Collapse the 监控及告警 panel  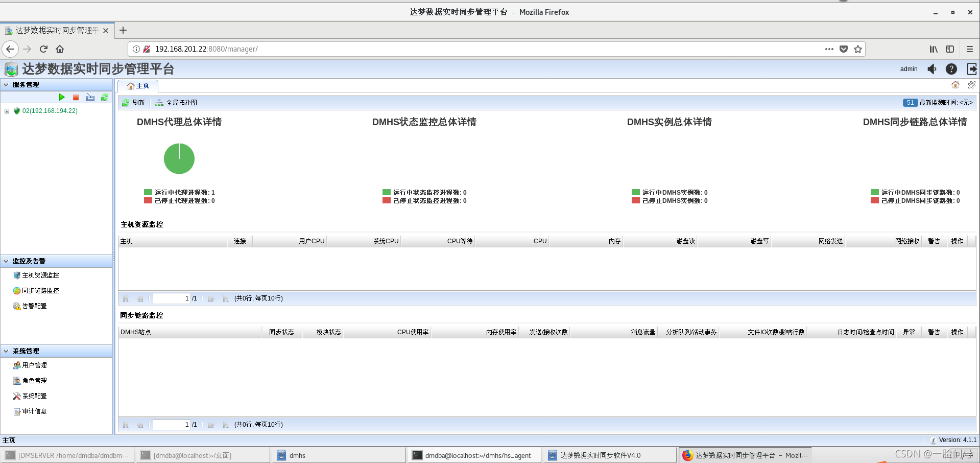[x=6, y=261]
